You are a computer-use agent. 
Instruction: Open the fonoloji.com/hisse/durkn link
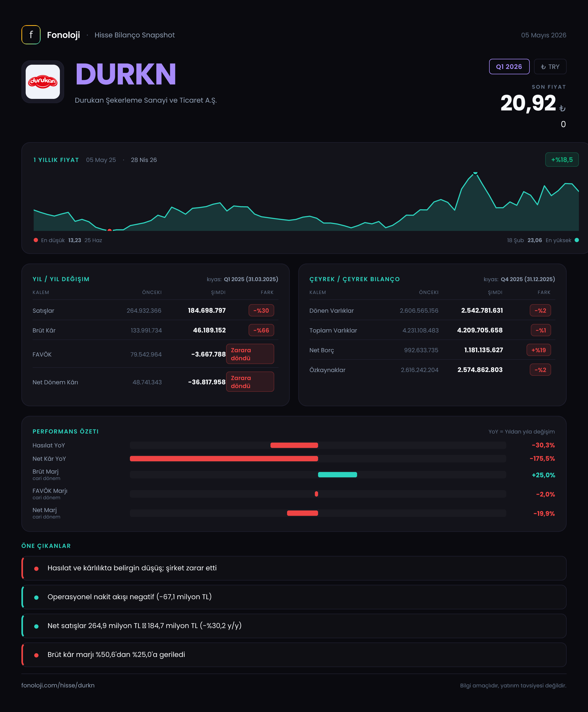point(58,685)
